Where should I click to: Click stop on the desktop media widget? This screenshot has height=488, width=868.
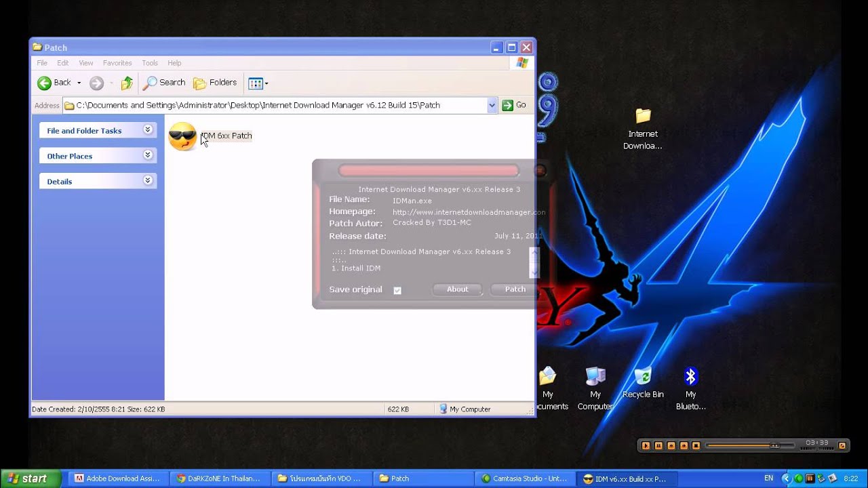tap(696, 445)
